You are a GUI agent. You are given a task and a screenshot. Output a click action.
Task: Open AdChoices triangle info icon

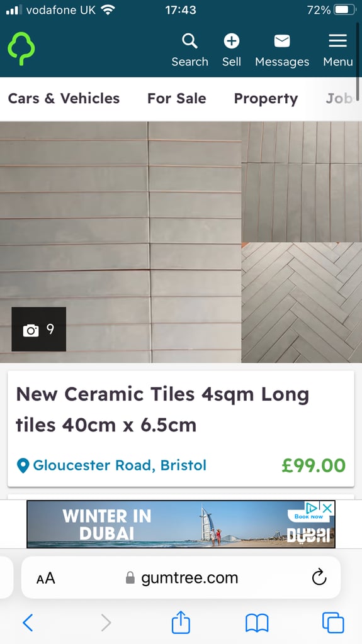pos(312,508)
